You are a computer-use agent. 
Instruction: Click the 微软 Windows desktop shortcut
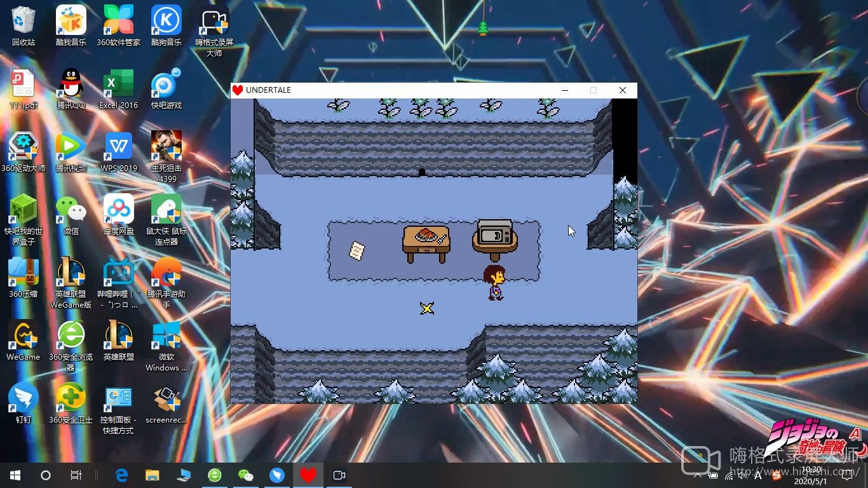[166, 346]
